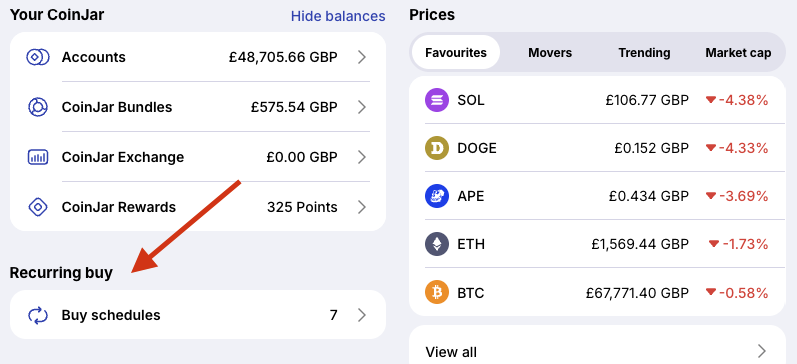Click the BTC coin logo
Viewport: 797px width, 364px height.
coord(437,293)
